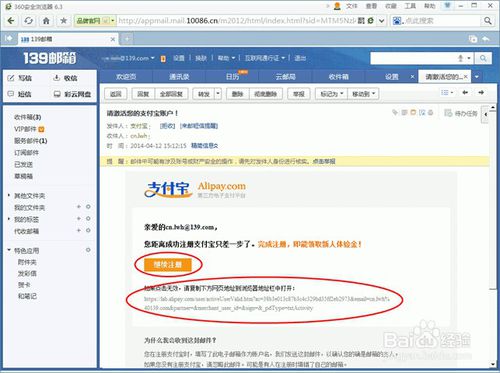Image resolution: width=500 pixels, height=373 pixels.
Task: Click the orange calendar icon in message header
Action: tap(413, 113)
